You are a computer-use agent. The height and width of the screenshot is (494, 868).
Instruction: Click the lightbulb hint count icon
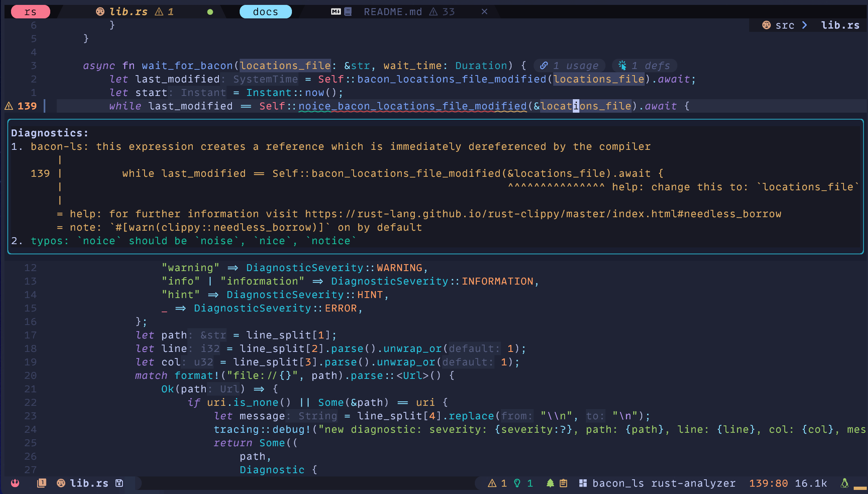(x=517, y=483)
